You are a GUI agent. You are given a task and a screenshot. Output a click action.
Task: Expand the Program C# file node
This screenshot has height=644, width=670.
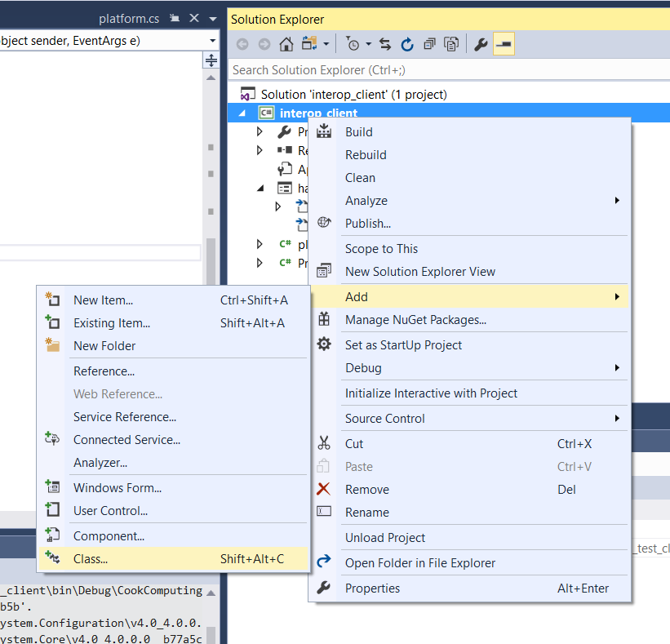(260, 262)
